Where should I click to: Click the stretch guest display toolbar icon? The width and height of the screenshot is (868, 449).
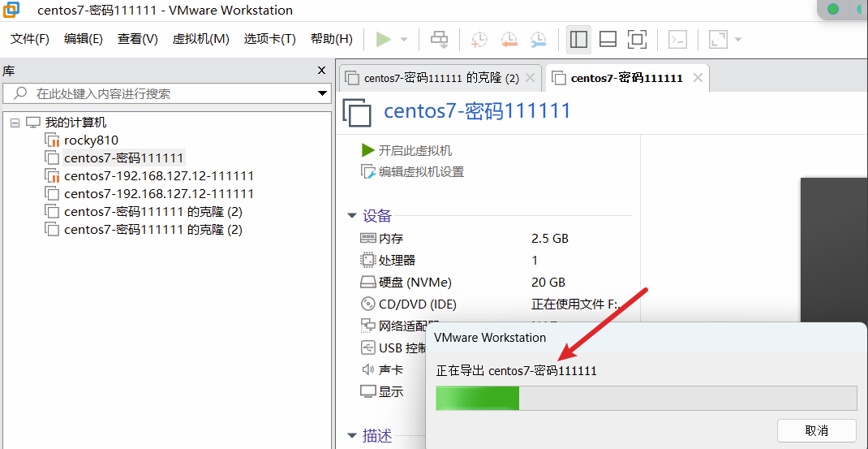coord(719,39)
